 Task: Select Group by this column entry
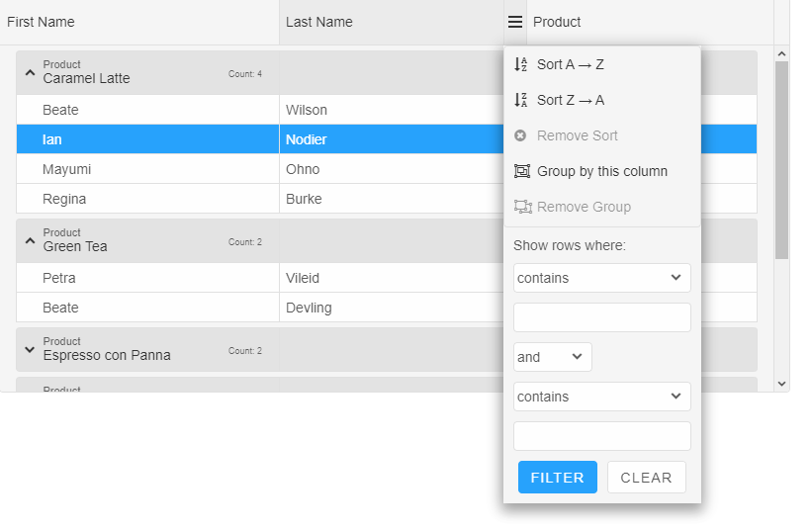click(602, 171)
